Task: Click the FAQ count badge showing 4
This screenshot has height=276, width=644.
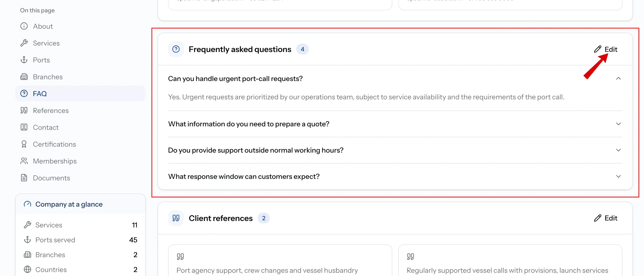Action: point(302,49)
